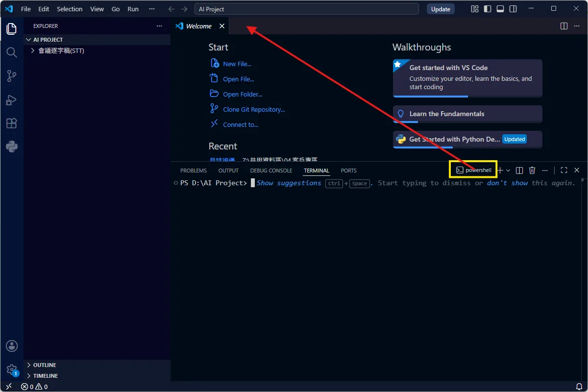Screen dimensions: 588x392
Task: Click the Customize Layout icon
Action: (475, 9)
